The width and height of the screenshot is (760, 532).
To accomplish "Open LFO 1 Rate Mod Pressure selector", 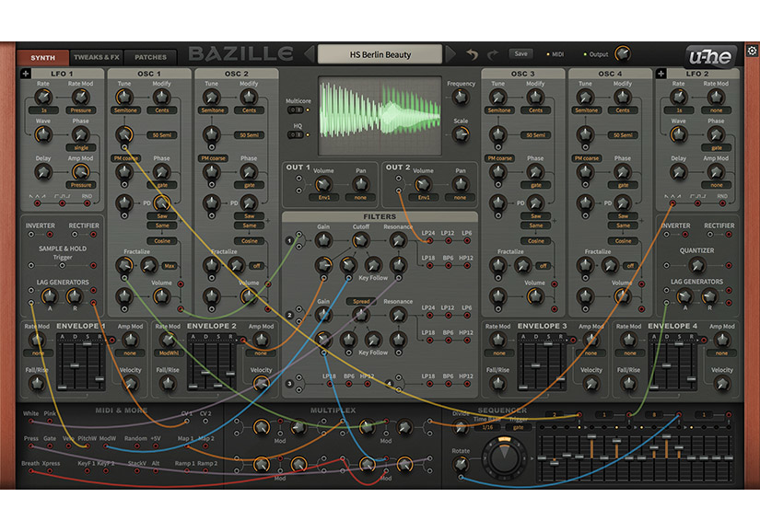I will coord(81,110).
